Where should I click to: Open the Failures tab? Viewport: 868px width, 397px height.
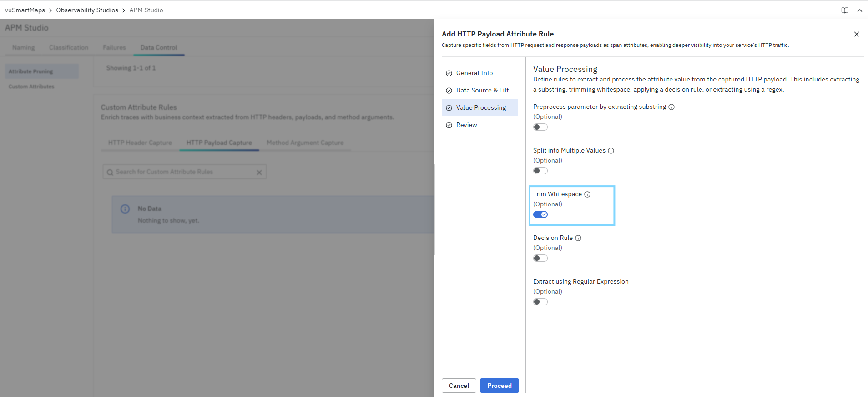[x=114, y=47]
